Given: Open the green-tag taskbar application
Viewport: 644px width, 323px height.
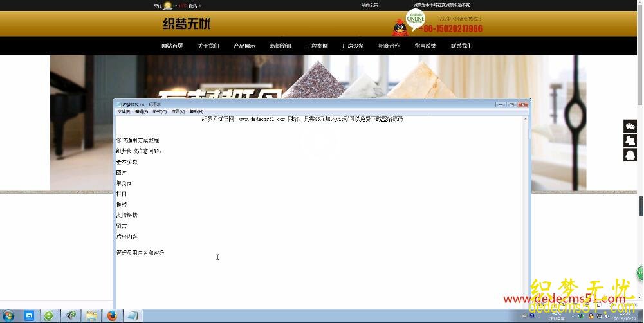Looking at the screenshot, I should 71,316.
